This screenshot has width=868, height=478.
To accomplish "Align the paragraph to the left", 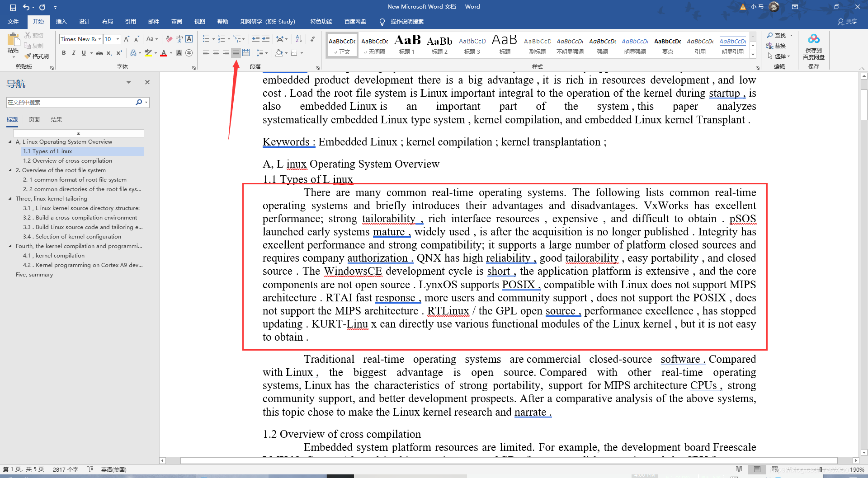I will (206, 53).
